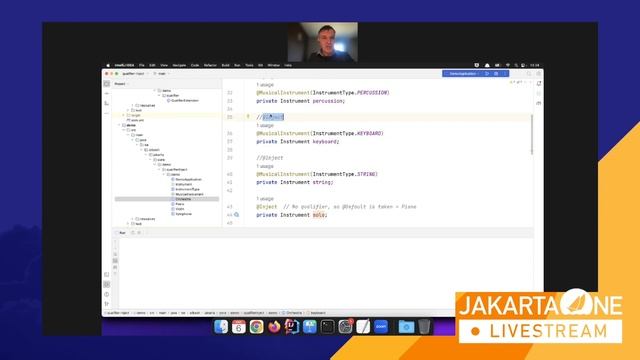Open the Build menu
Image resolution: width=640 pixels, height=360 pixels.
point(226,65)
